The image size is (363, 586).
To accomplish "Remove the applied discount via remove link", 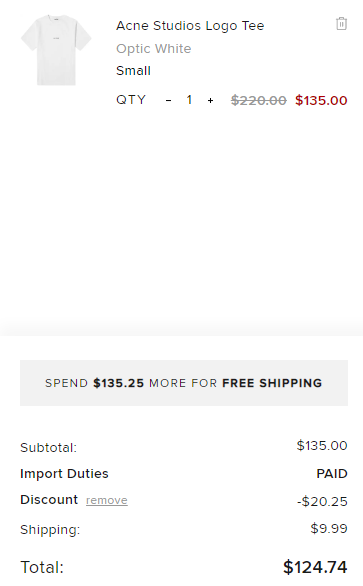I will coord(107,500).
